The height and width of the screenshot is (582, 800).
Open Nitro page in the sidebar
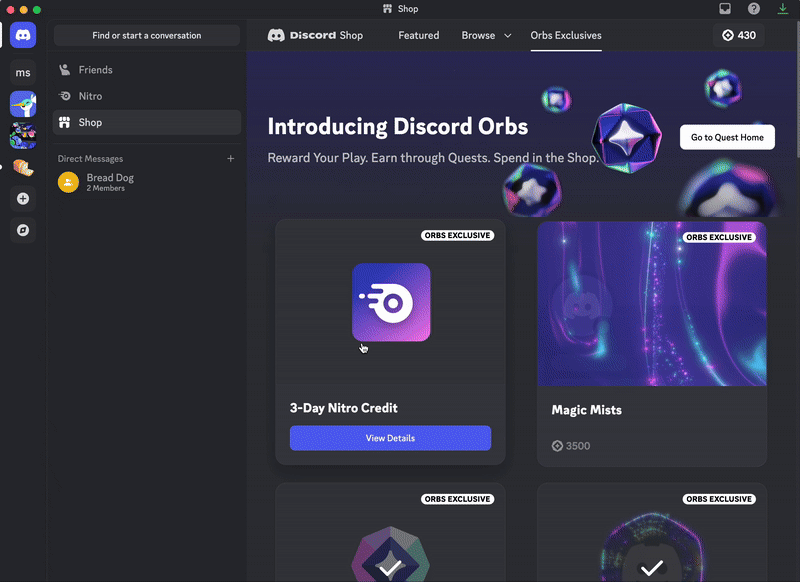pos(90,96)
